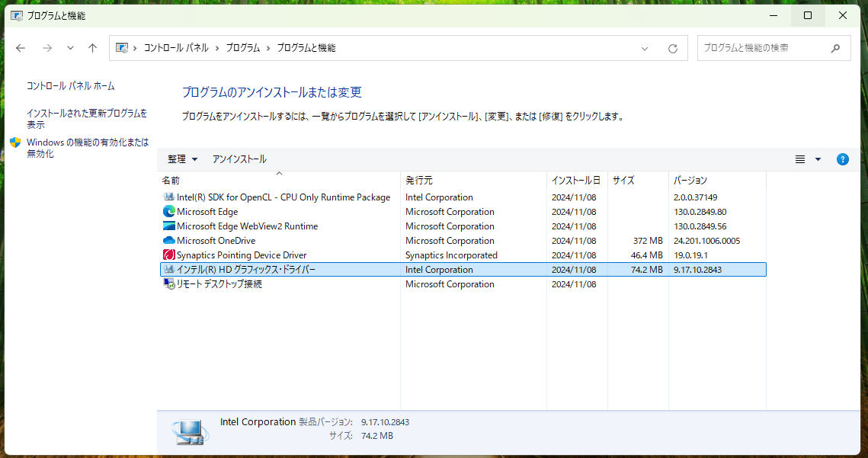The width and height of the screenshot is (868, 458).
Task: Sort by 発行元 column header
Action: pos(473,180)
